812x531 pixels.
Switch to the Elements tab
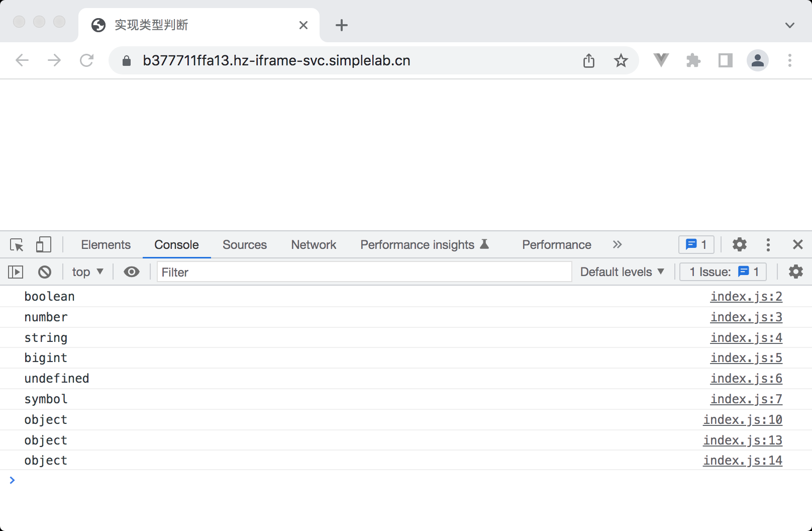[106, 245]
